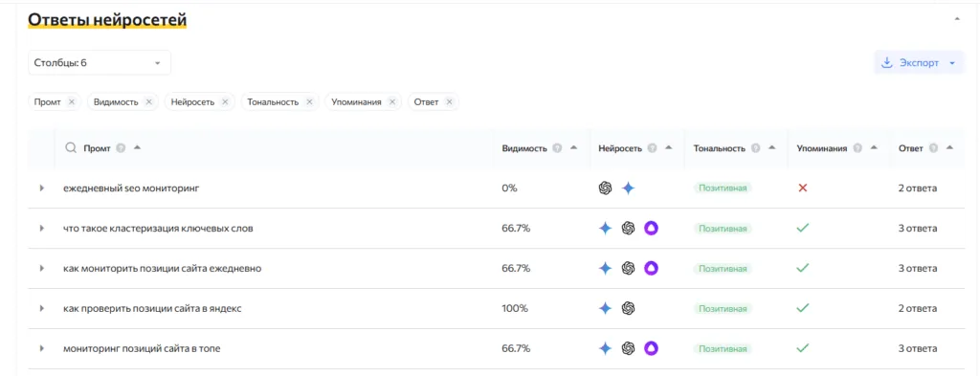Click green checkmark in позиции сайта в яндекс row
This screenshot has width=980, height=376.
803,308
